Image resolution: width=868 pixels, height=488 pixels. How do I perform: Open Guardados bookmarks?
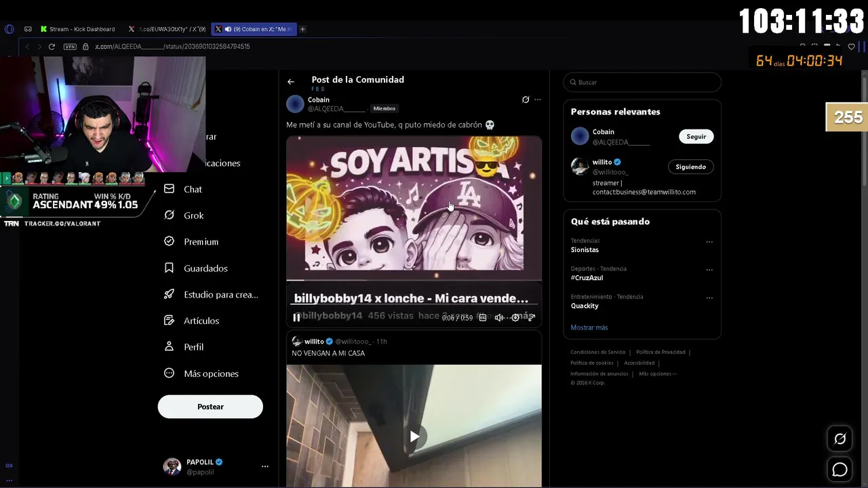tap(197, 268)
